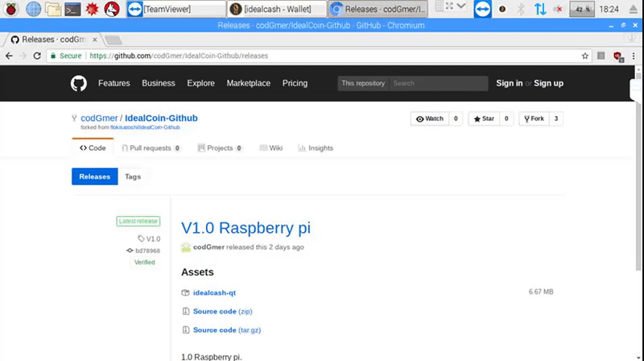Image resolution: width=644 pixels, height=361 pixels.
Task: Click the This repository search scope
Action: [363, 84]
